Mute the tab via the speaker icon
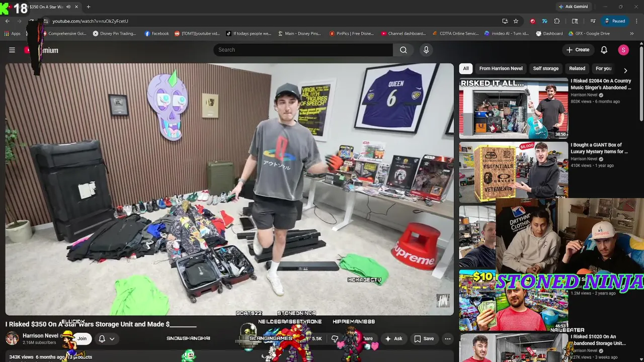 pos(68,7)
